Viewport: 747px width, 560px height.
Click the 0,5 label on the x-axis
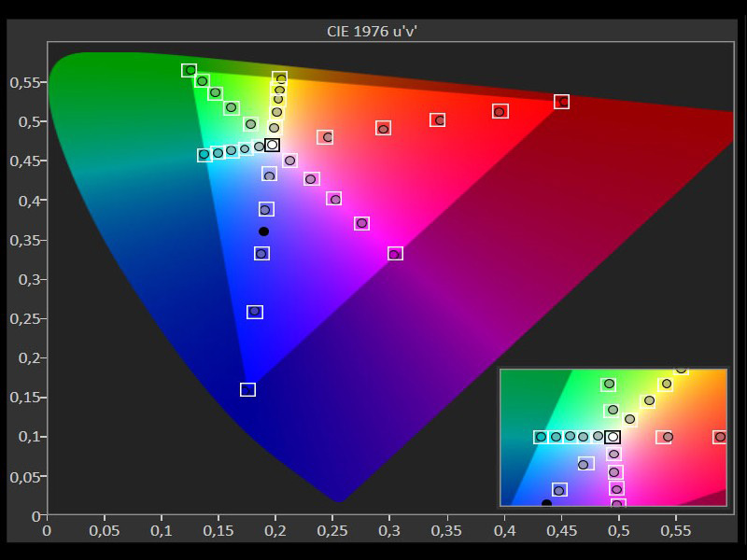coord(619,531)
